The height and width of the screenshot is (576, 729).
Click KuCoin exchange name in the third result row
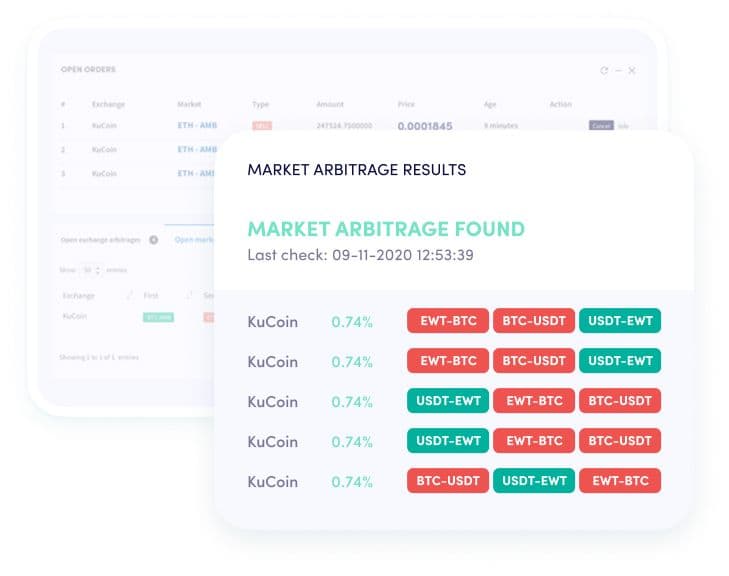[272, 402]
